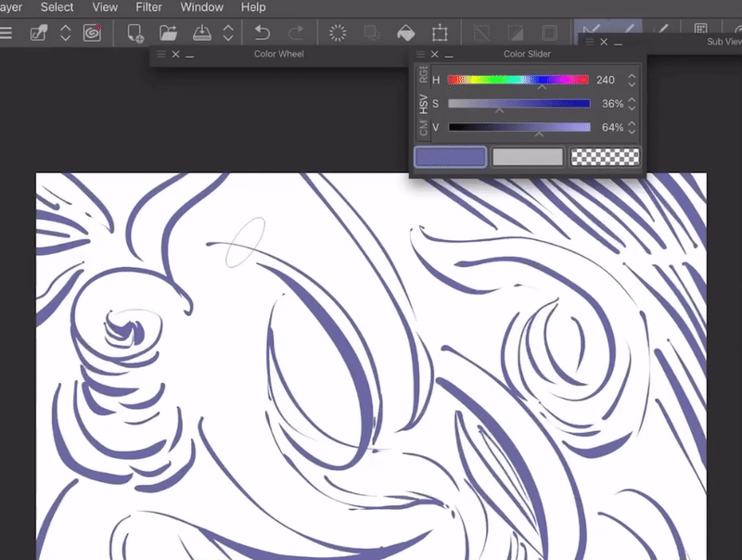Click the Show selection border icon
Screen dimensions: 742x560
click(549, 33)
